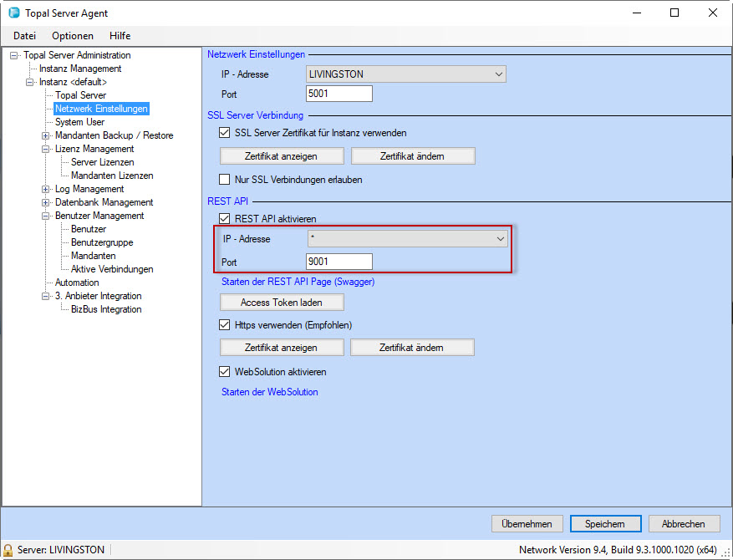Click the REST API Port field with 9001
Viewport: 733px width, 560px height.
tap(339, 262)
